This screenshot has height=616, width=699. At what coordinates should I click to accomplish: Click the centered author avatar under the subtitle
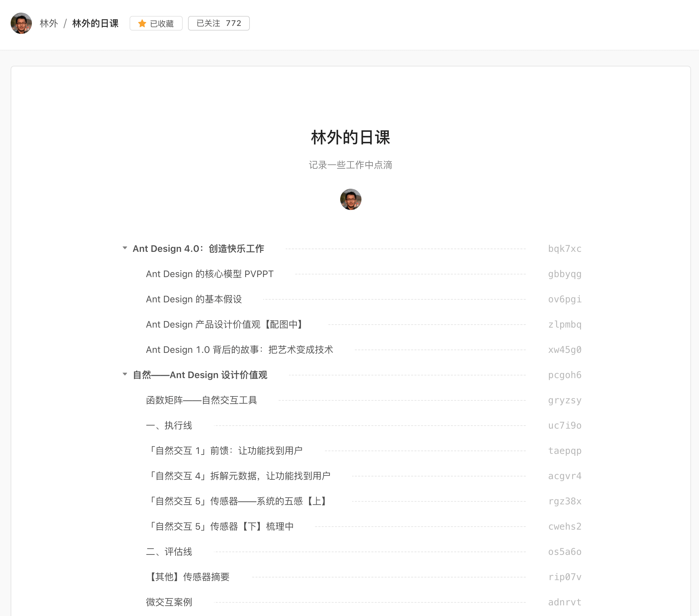(x=350, y=199)
